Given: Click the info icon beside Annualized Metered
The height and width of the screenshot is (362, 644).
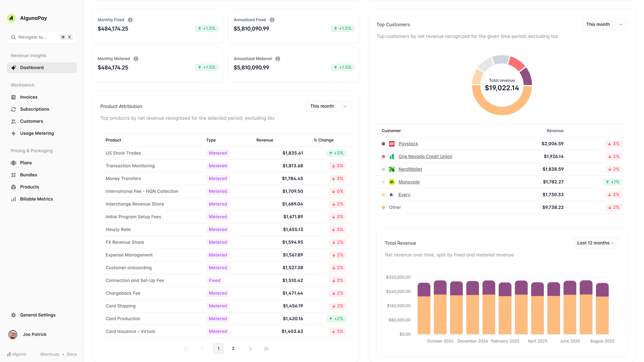Looking at the screenshot, I should pos(277,59).
